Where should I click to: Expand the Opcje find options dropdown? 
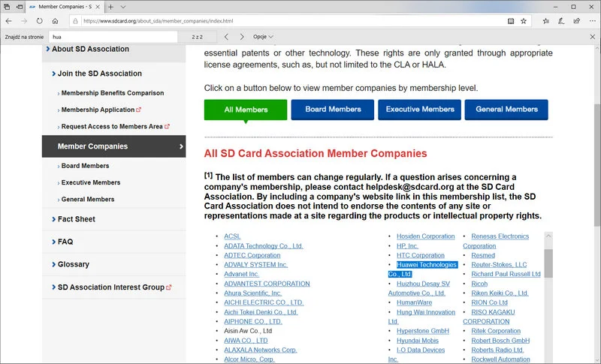coord(263,36)
